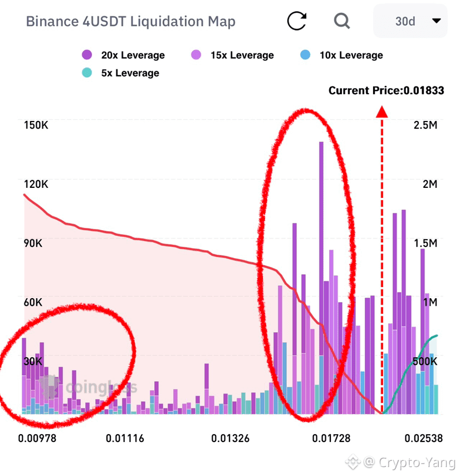Toggle the 10x Leverage legend series
Image resolution: width=460 pixels, height=476 pixels.
pos(341,55)
